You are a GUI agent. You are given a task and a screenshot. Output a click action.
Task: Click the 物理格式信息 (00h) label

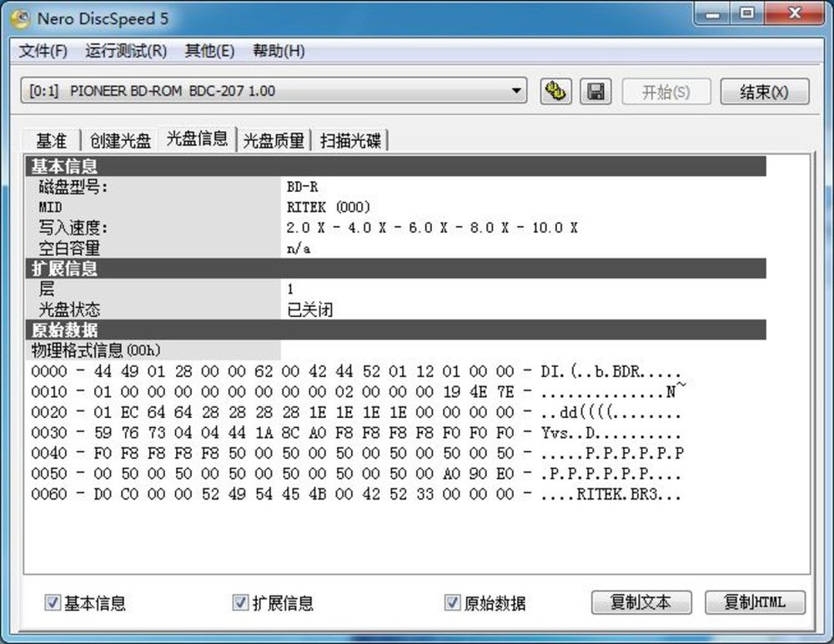(x=96, y=350)
